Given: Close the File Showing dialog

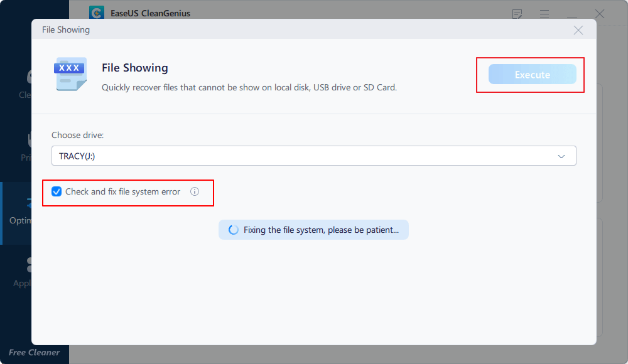Looking at the screenshot, I should coord(578,30).
